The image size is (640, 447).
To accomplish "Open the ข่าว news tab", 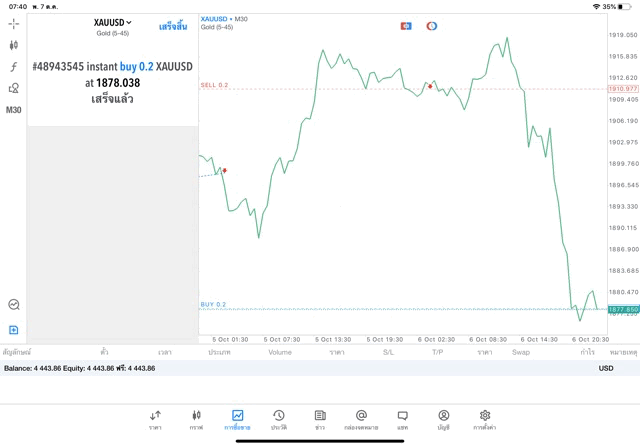I will [320, 419].
